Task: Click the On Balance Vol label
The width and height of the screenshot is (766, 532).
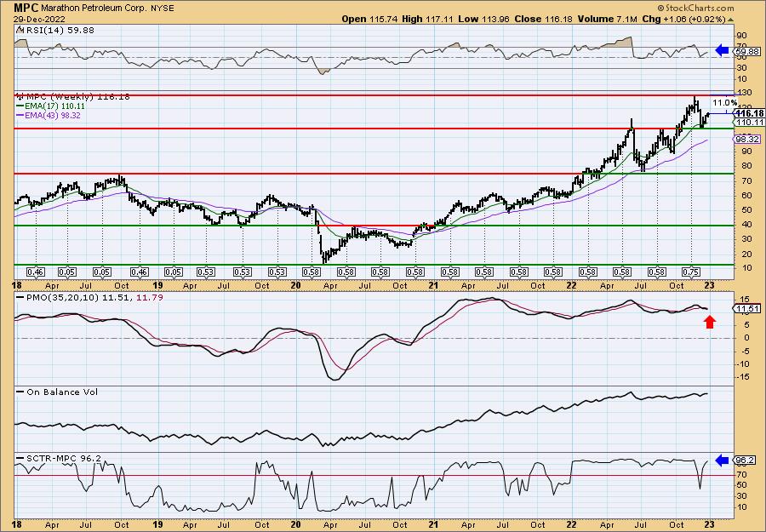Action: pos(57,392)
